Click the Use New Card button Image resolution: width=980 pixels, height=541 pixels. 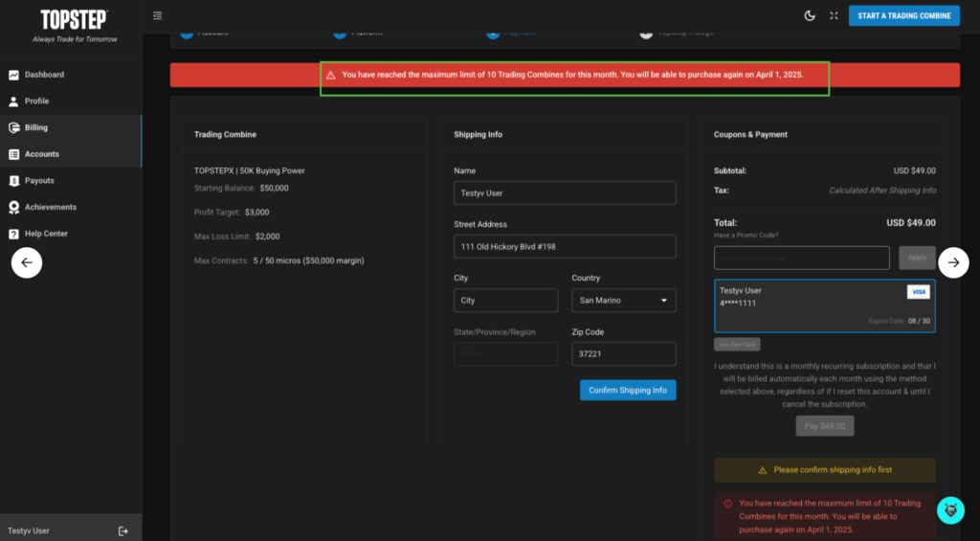737,345
